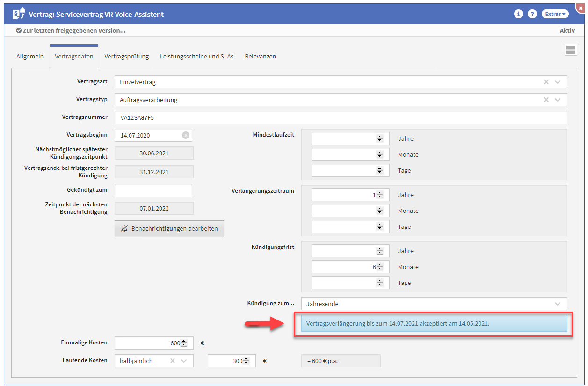Click into the Vertragsnummer input field

coord(340,117)
